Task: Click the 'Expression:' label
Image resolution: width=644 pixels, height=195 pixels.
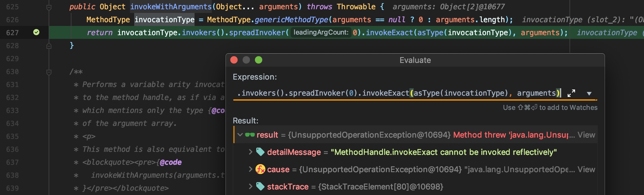Action: tap(255, 77)
